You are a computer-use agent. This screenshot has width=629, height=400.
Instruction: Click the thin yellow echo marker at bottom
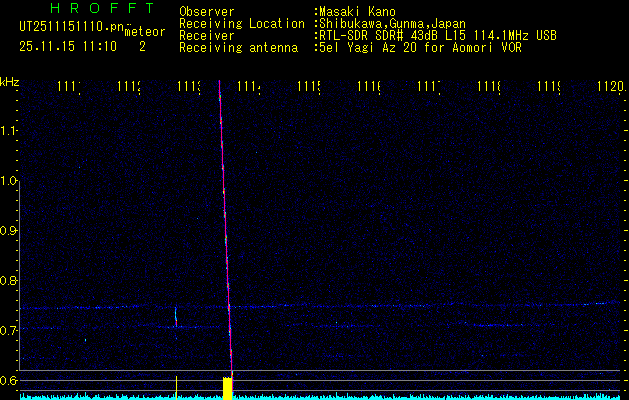pyautogui.click(x=176, y=387)
